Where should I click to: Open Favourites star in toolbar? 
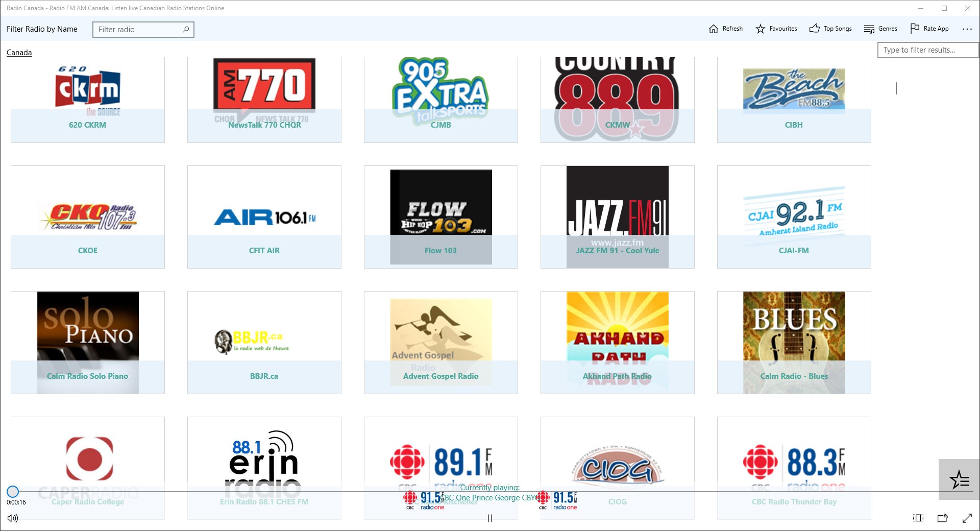click(x=776, y=29)
